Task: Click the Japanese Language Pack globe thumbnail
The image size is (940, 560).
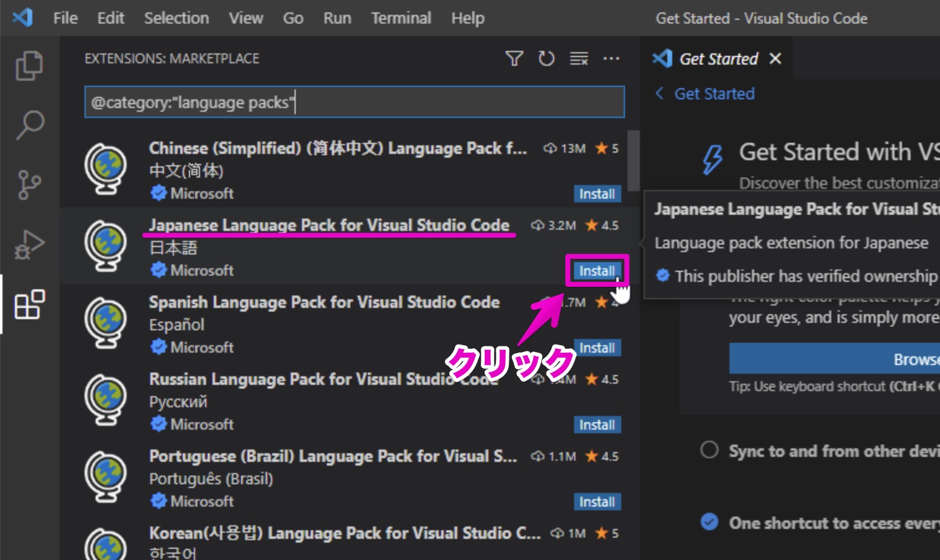Action: pos(106,246)
